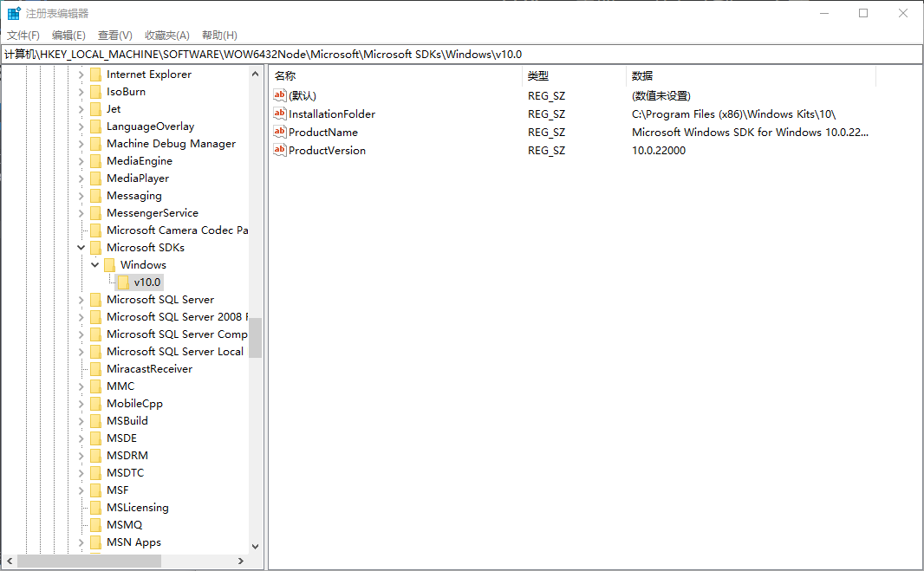This screenshot has width=924, height=571.
Task: Expand the Jet key
Action: pyautogui.click(x=81, y=109)
